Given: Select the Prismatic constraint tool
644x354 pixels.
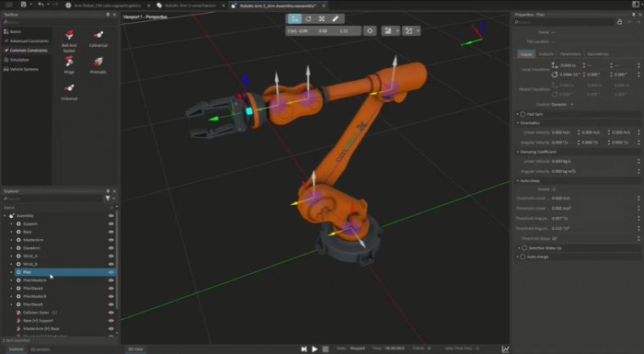Looking at the screenshot, I should tap(98, 65).
